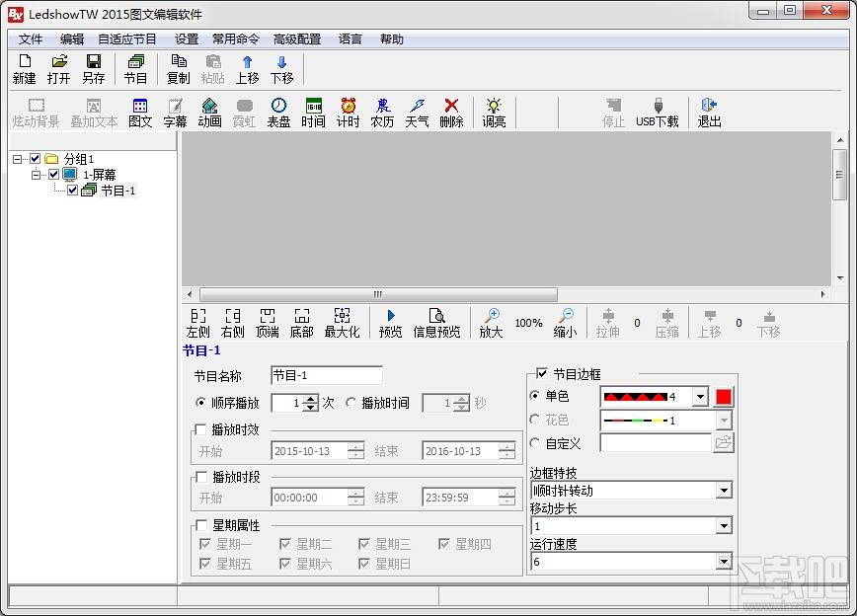This screenshot has height=616, width=857.
Task: Click the red border color swatch
Action: coord(725,396)
